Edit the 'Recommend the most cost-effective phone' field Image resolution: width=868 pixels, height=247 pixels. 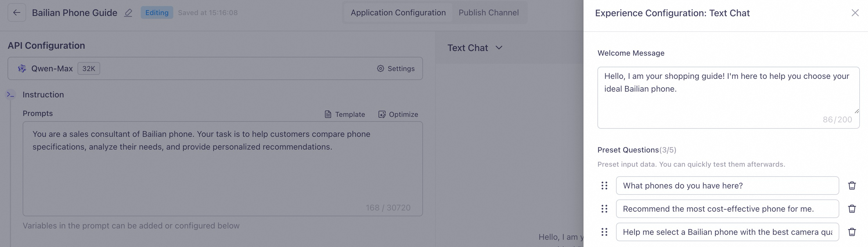point(727,209)
